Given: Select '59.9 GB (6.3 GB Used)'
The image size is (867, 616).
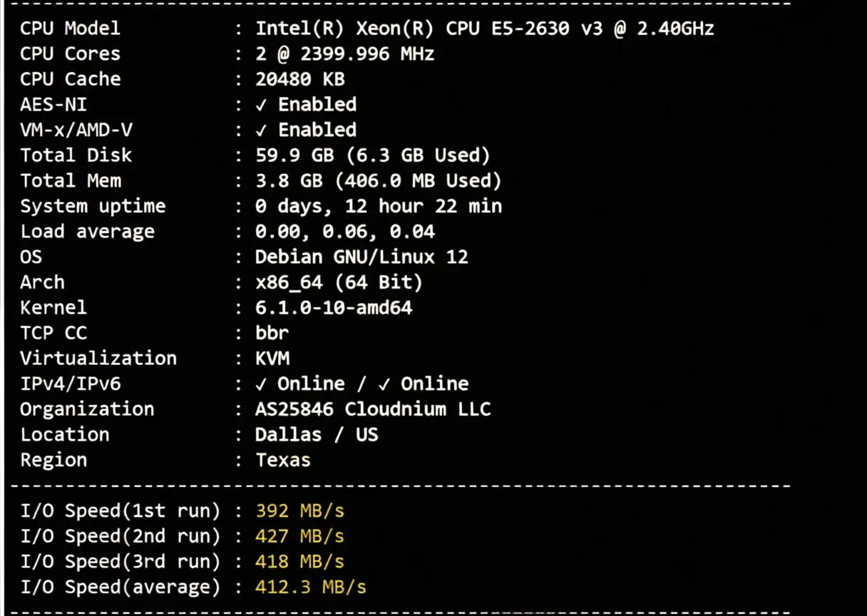Looking at the screenshot, I should [373, 155].
